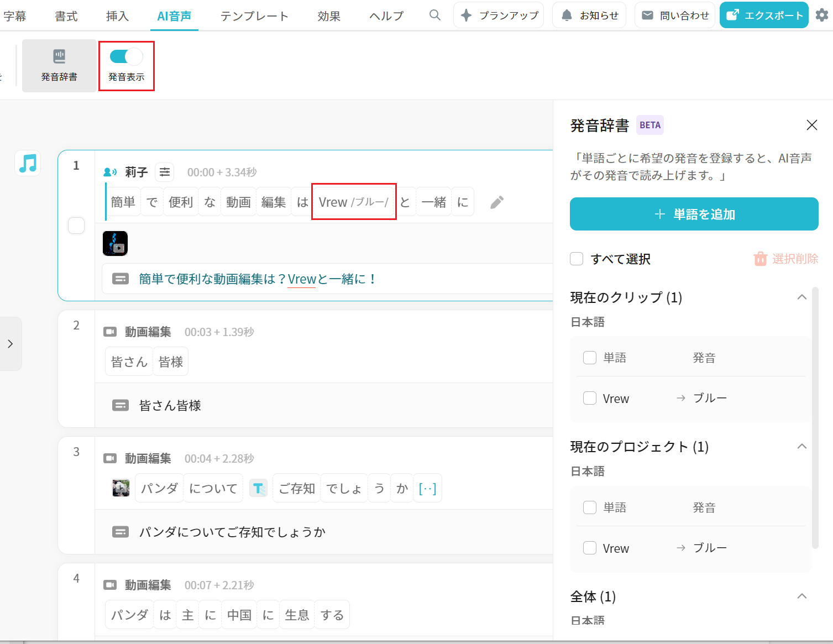Check Vrew entry under 現在のプロジェクト

coord(590,548)
